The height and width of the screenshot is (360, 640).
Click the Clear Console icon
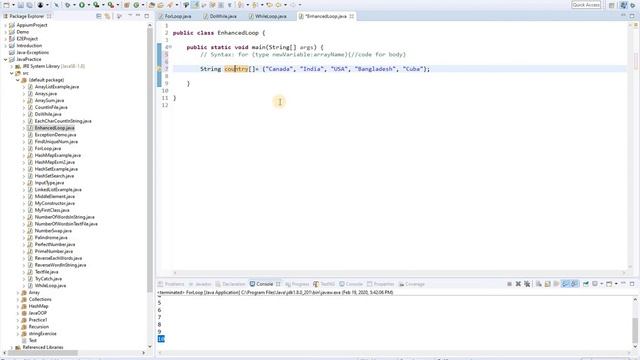(539, 284)
